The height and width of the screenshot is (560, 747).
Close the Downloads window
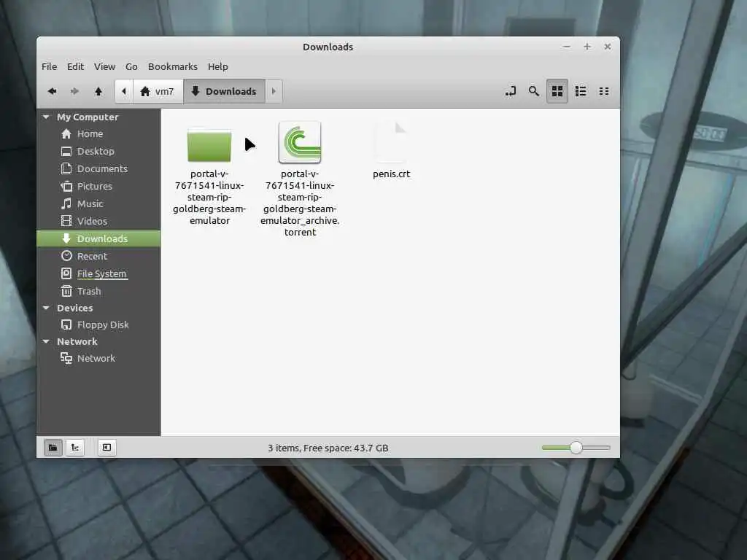click(608, 47)
